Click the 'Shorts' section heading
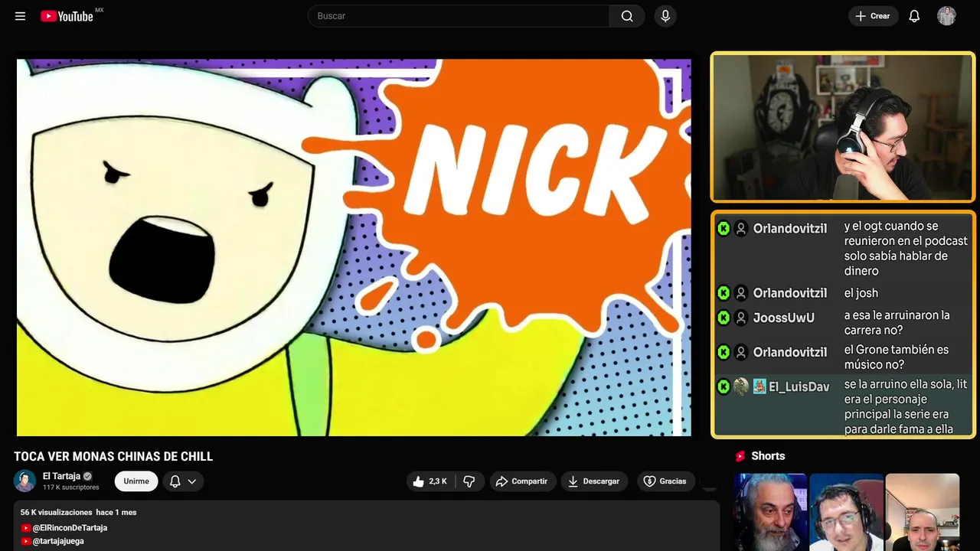 click(x=768, y=456)
